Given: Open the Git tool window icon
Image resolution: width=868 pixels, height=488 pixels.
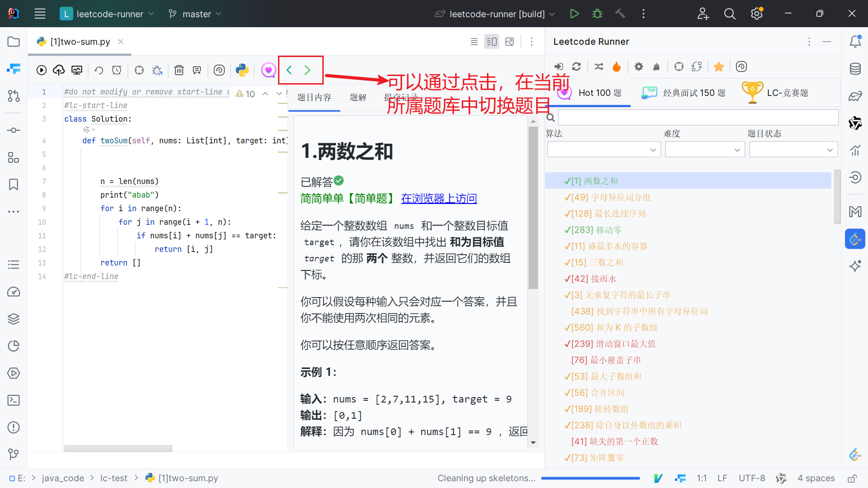Looking at the screenshot, I should 14,454.
